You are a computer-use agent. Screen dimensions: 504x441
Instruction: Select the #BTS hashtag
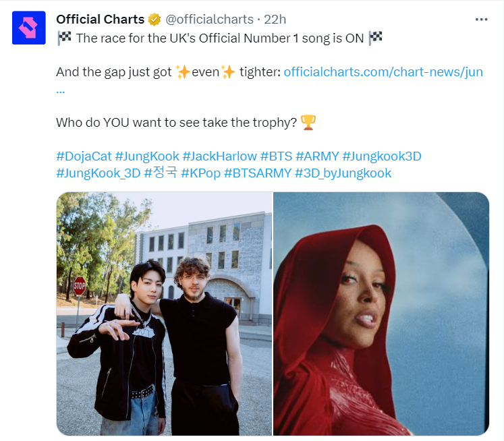(276, 156)
